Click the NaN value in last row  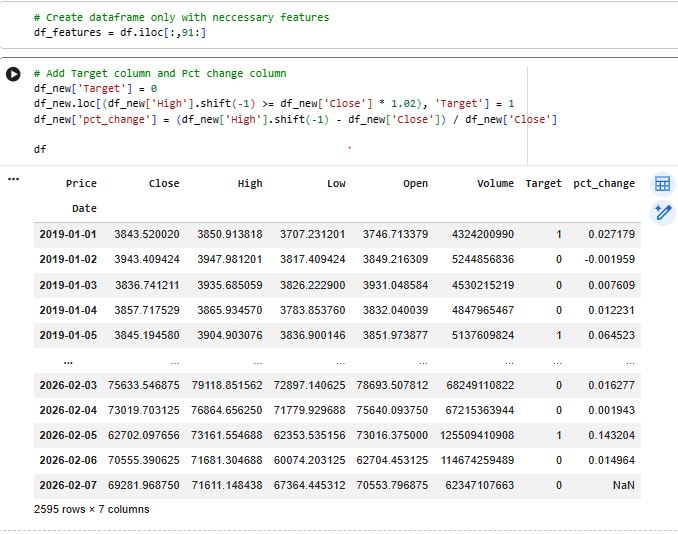623,485
